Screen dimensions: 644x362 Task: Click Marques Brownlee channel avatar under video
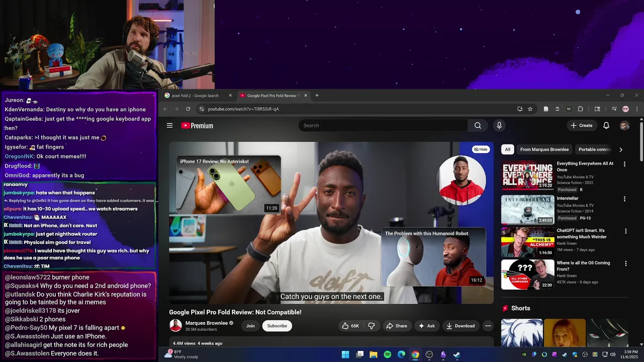pos(176,326)
